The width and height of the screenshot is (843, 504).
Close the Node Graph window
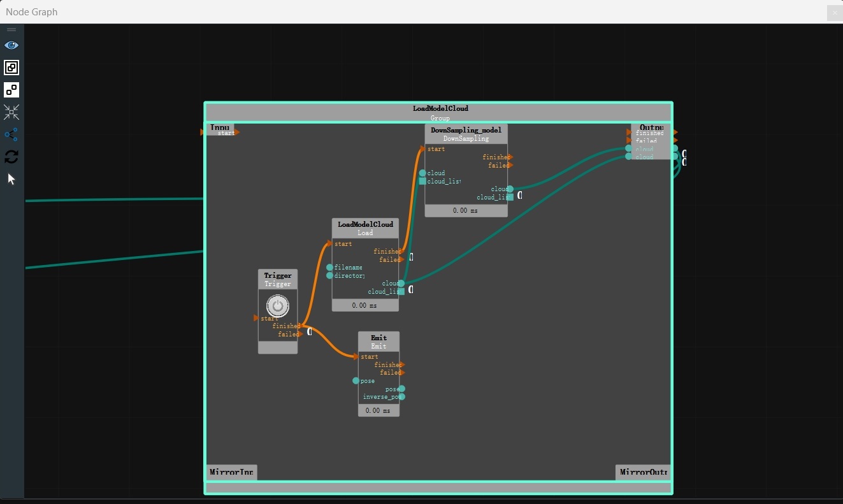pyautogui.click(x=834, y=12)
